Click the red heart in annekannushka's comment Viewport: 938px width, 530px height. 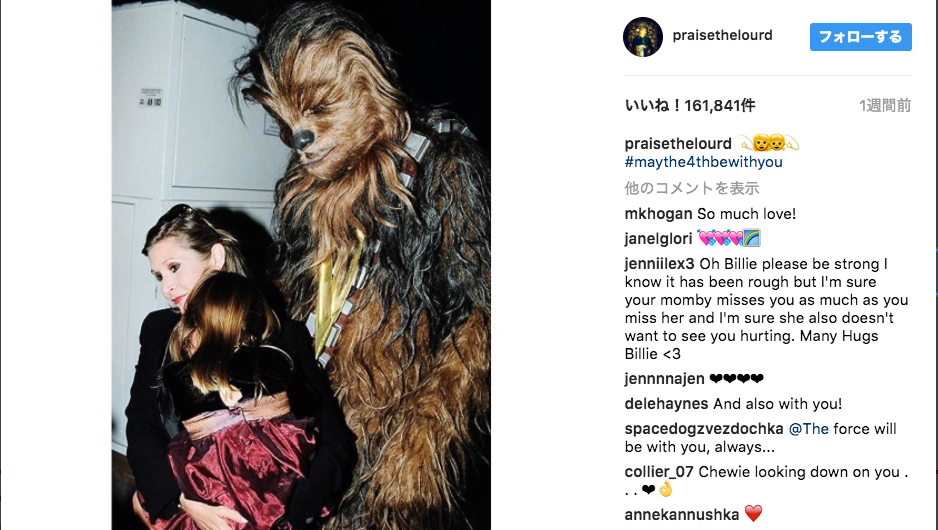point(753,514)
